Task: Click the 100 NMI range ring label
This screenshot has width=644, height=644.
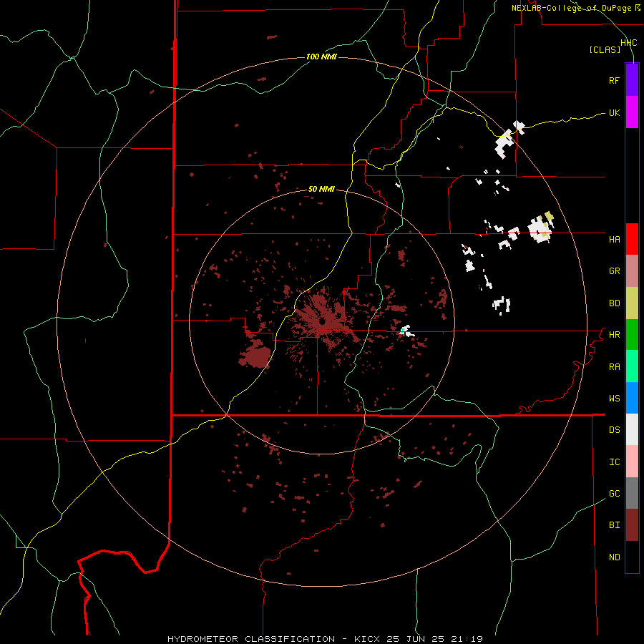Action: point(321,57)
